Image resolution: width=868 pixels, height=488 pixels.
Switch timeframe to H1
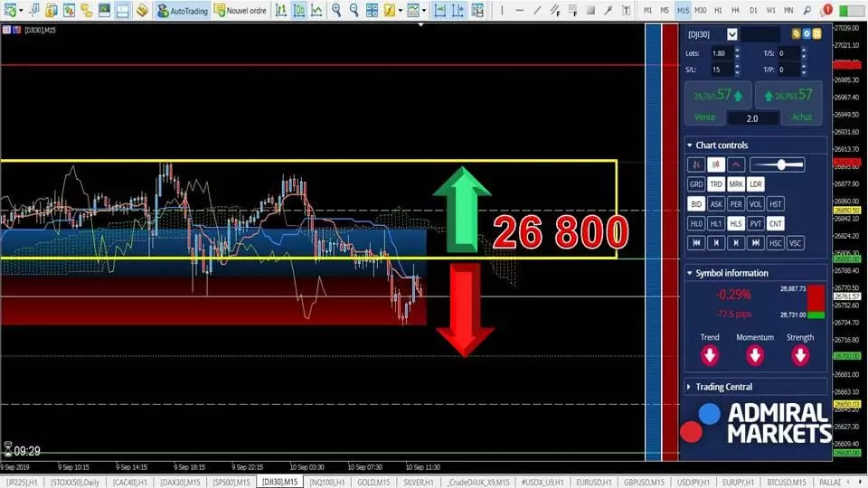pos(718,10)
